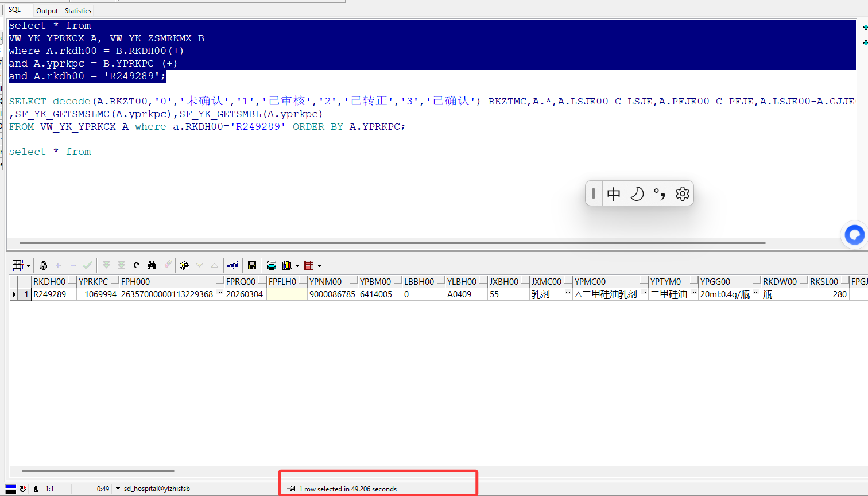Image resolution: width=868 pixels, height=496 pixels.
Task: Open ellipsis button in 乳剂 cell
Action: (568, 294)
